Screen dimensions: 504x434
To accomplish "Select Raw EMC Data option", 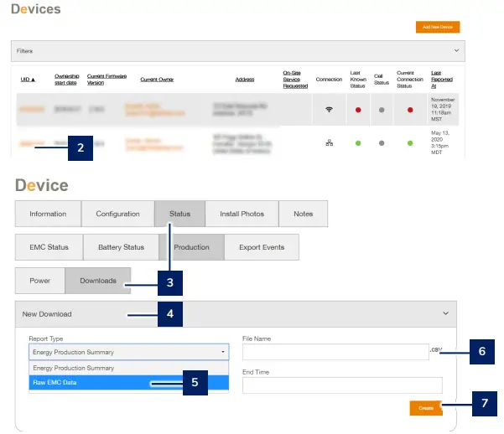I will pos(128,383).
